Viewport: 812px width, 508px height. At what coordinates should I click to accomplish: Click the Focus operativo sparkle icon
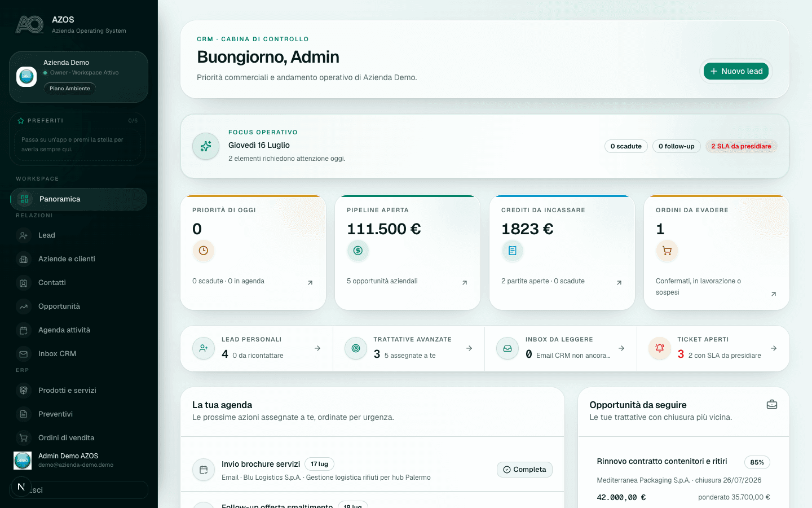click(206, 146)
